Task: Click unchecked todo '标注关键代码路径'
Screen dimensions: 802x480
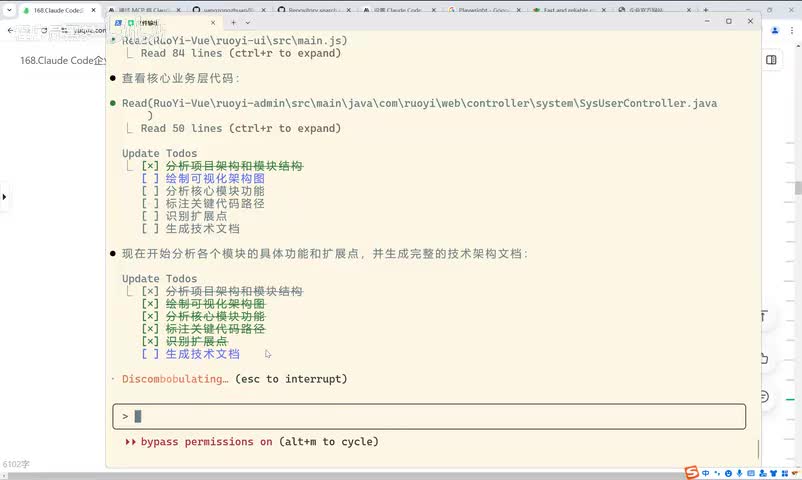Action: tap(215, 204)
